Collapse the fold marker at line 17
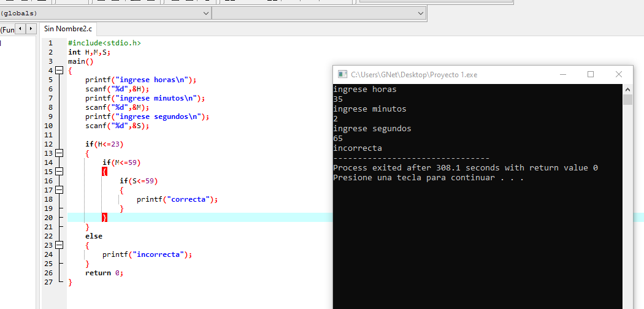 [59, 190]
